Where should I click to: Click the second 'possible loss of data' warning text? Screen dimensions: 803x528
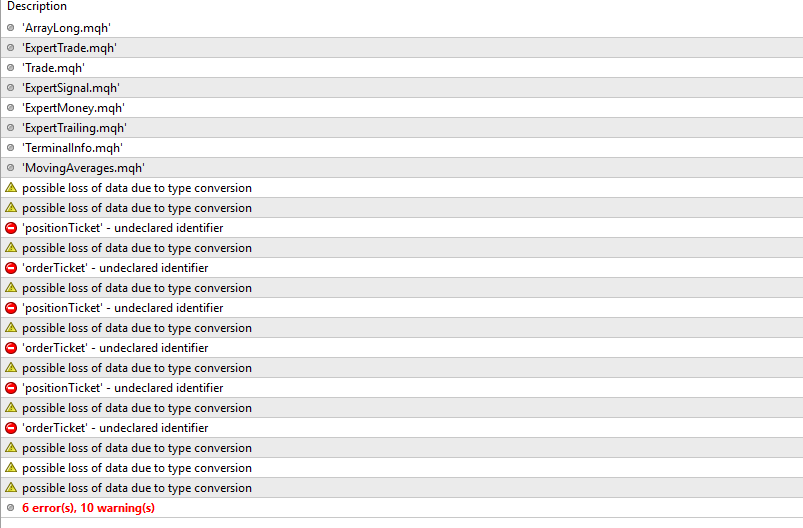137,208
